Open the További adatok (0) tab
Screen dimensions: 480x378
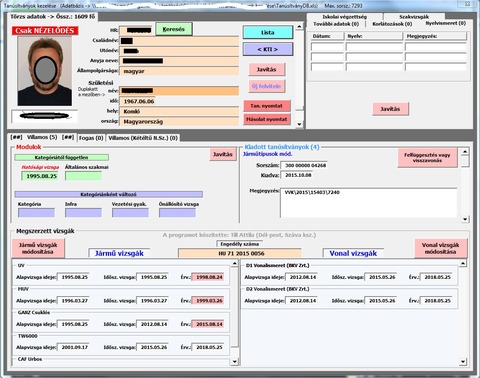click(x=336, y=24)
